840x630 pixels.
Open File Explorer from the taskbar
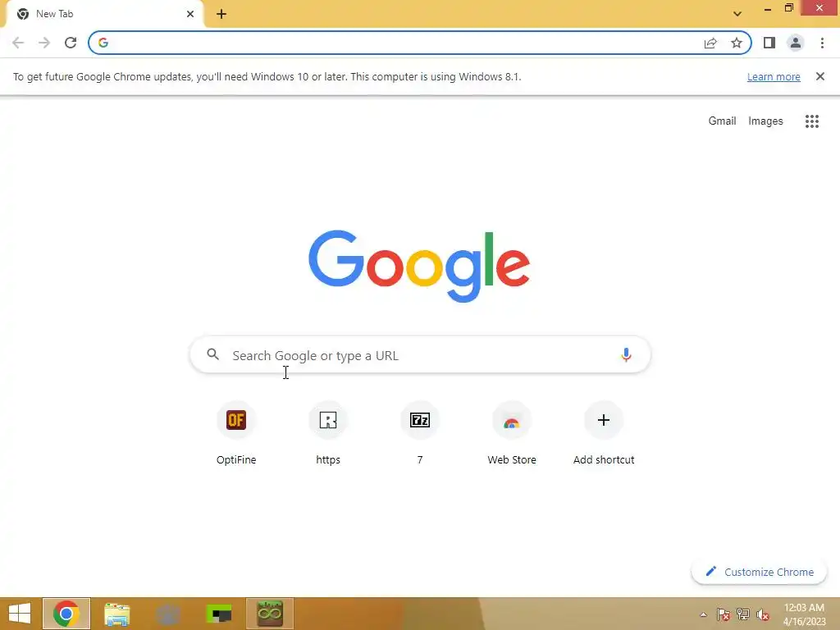(x=116, y=614)
